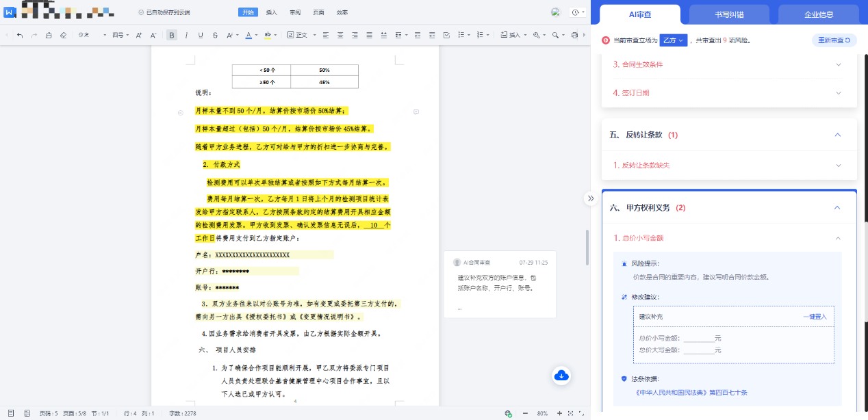Open the 《中华人民共和国民法典》 law reference link

(x=691, y=393)
